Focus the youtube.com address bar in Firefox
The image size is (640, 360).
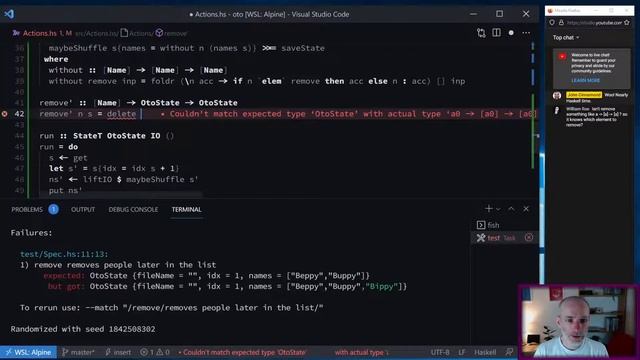click(x=594, y=23)
